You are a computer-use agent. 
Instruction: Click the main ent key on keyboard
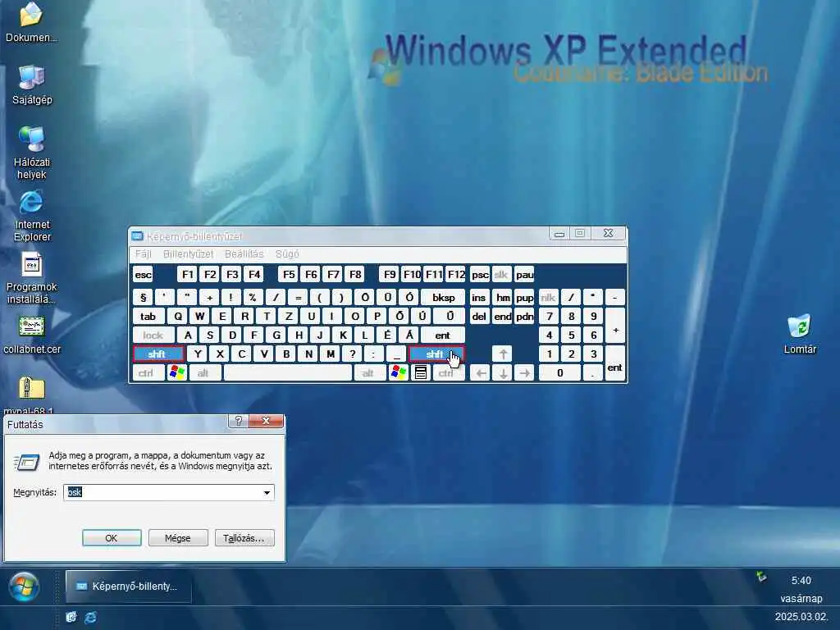pos(442,336)
